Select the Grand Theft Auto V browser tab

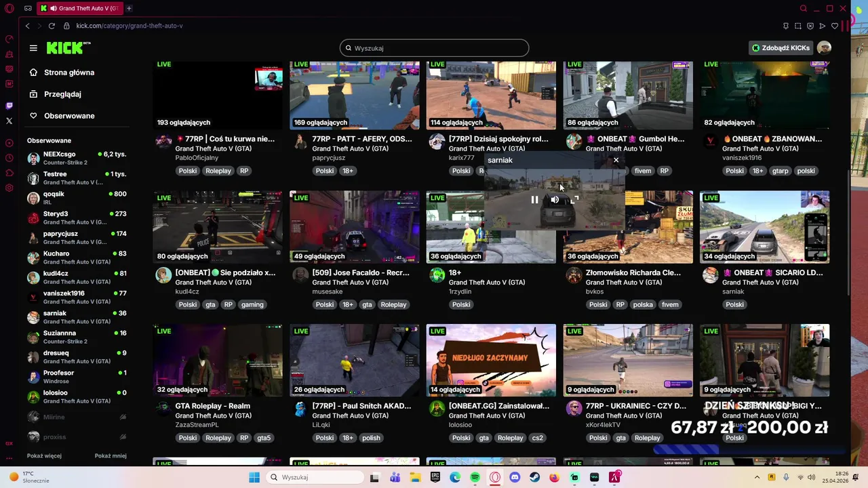point(79,8)
